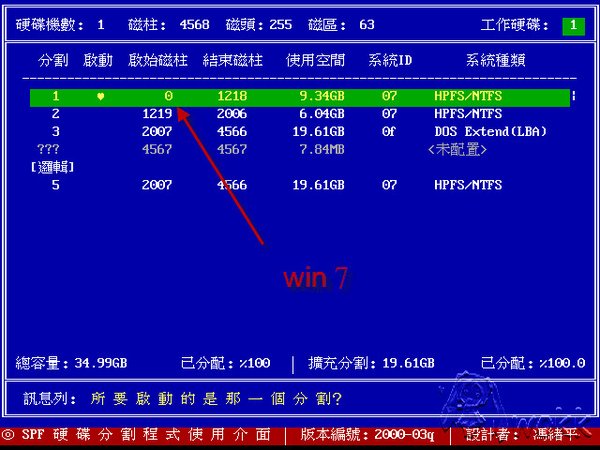Click the allocated %100.0 value
The height and width of the screenshot is (450, 600).
(562, 363)
